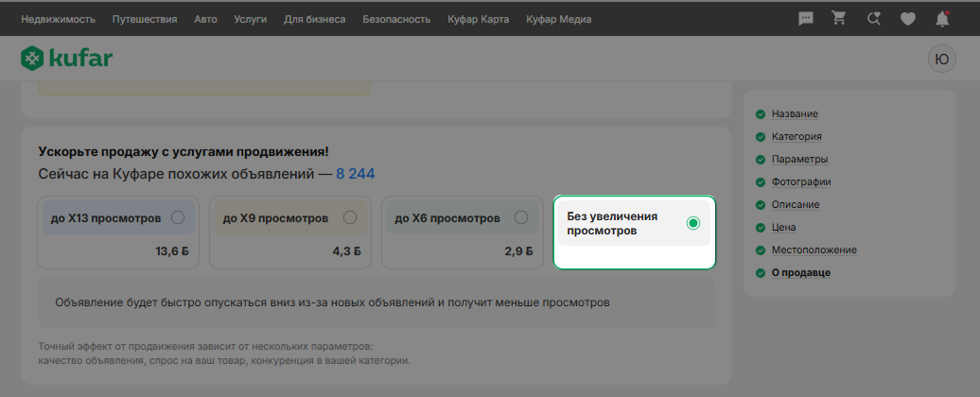This screenshot has width=980, height=397.
Task: Open Куфар Медиа in top menu
Action: (x=559, y=19)
